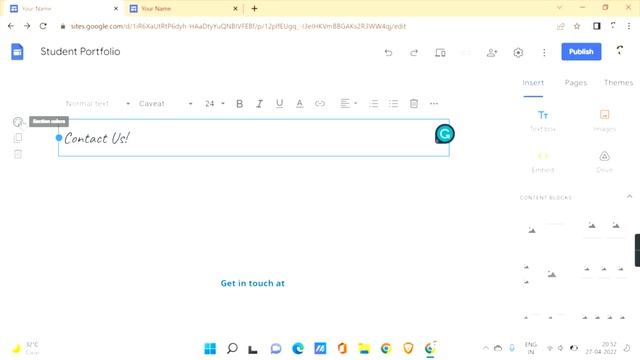The image size is (640, 360).
Task: Open the text color picker
Action: click(300, 104)
